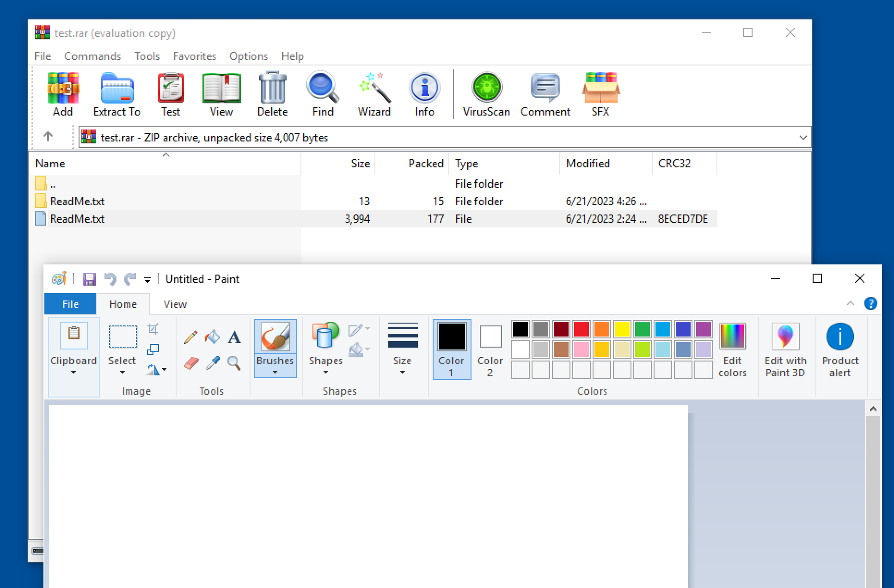This screenshot has height=588, width=894.
Task: Open Edit colors dialog in Paint
Action: click(733, 350)
